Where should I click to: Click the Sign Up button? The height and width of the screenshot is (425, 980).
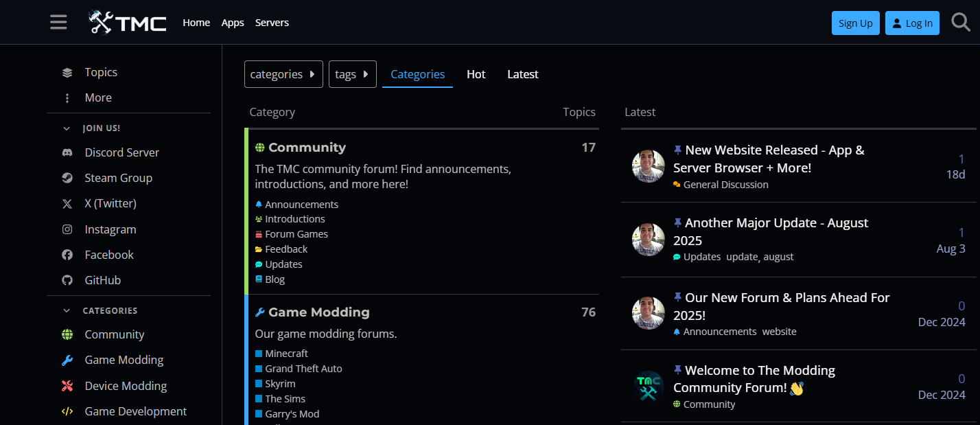(x=856, y=23)
